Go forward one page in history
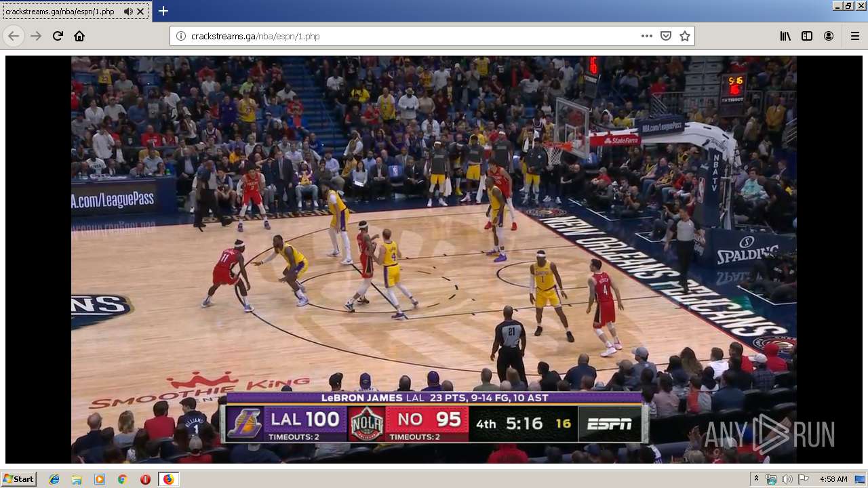868x488 pixels. pos(36,36)
